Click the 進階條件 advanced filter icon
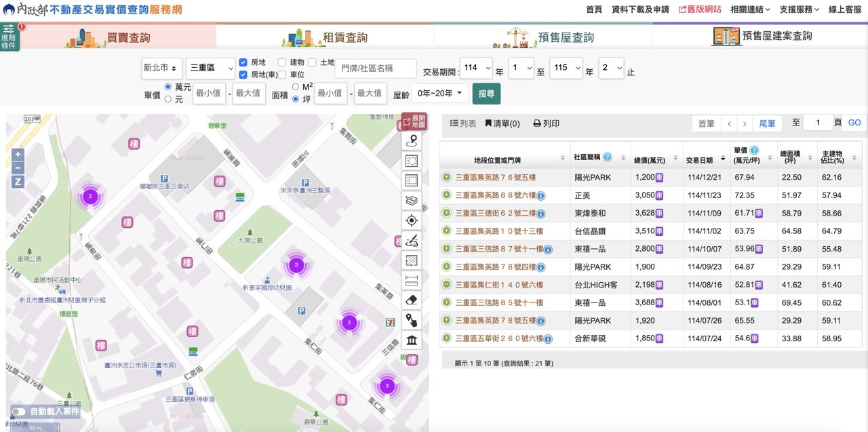Image resolution: width=868 pixels, height=432 pixels. click(x=9, y=37)
